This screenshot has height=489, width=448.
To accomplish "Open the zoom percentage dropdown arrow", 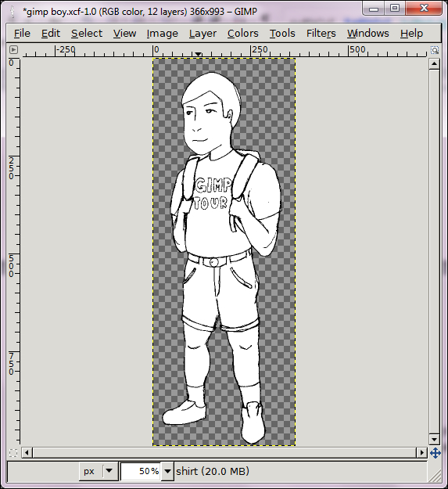I will [167, 471].
